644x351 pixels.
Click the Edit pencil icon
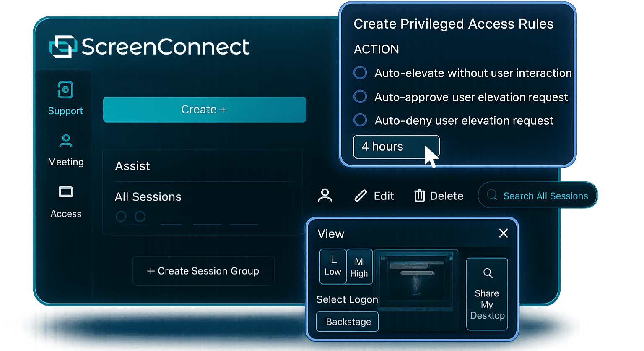click(361, 196)
